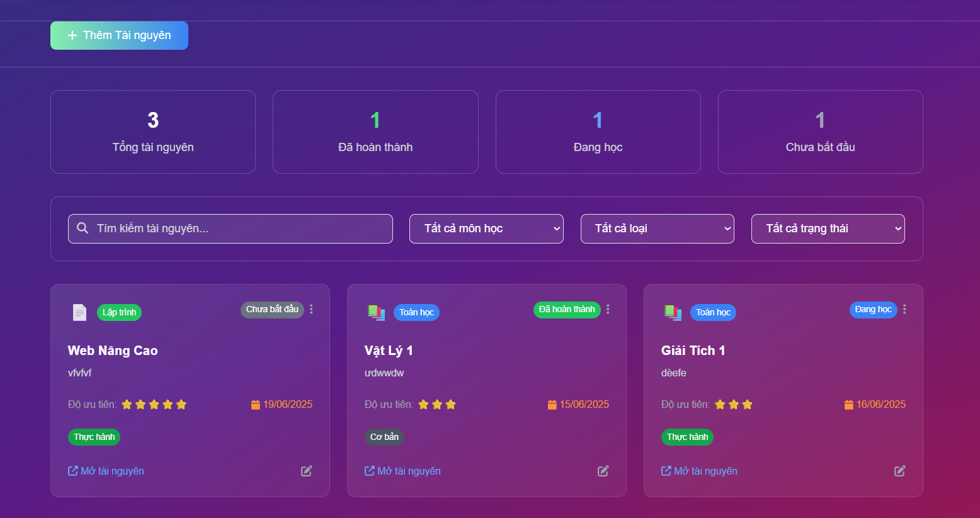Image resolution: width=980 pixels, height=518 pixels.
Task: Click the calendar icon beside 16/06/2025
Action: tap(849, 405)
